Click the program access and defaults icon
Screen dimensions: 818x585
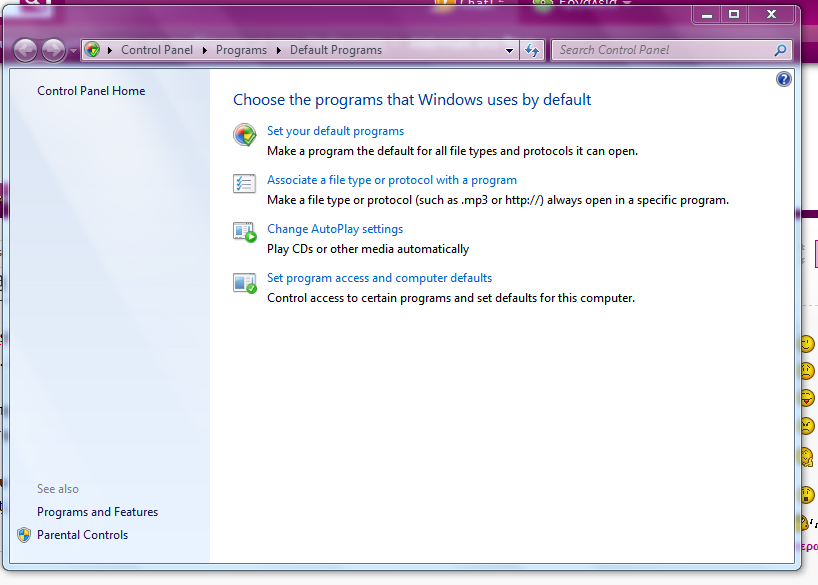click(244, 283)
